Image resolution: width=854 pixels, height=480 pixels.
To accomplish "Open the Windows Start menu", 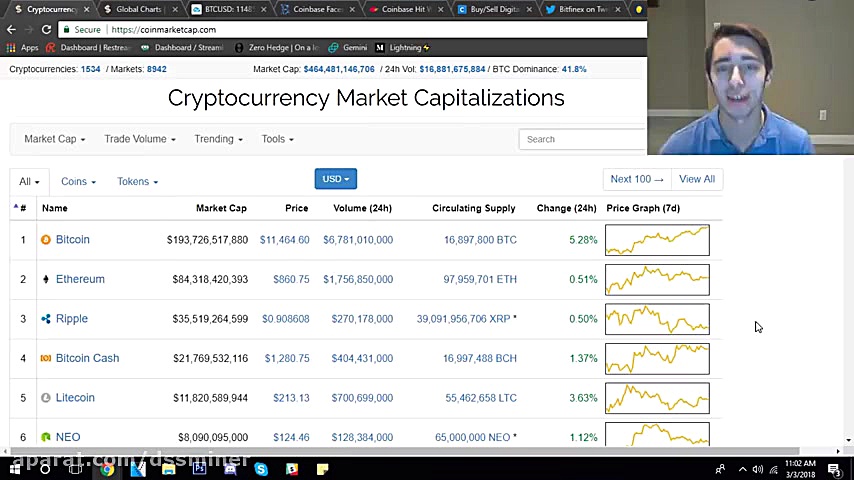I will (x=15, y=469).
